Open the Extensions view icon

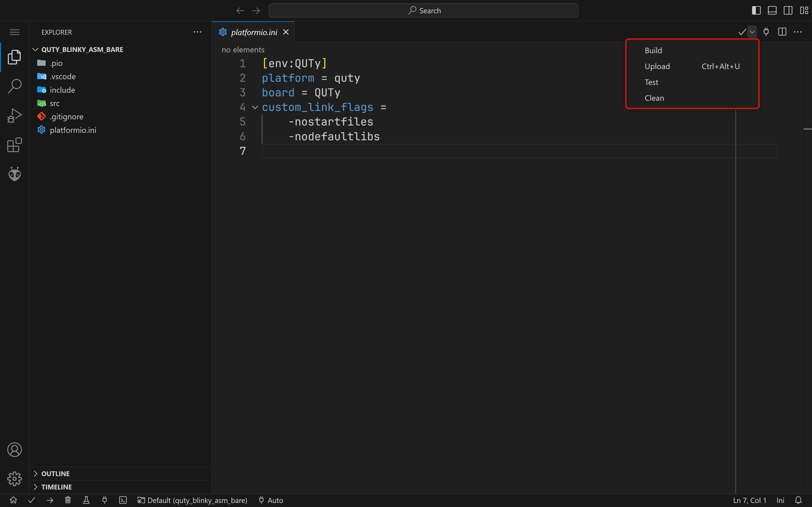(14, 145)
